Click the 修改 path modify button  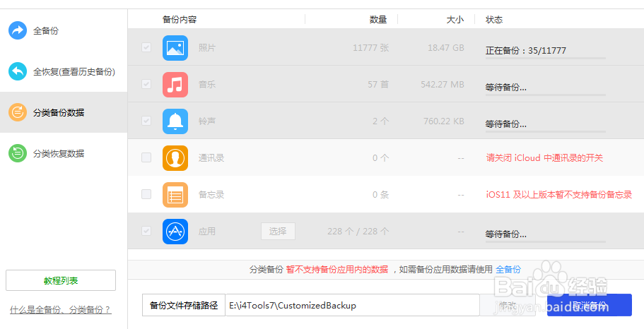(x=508, y=305)
